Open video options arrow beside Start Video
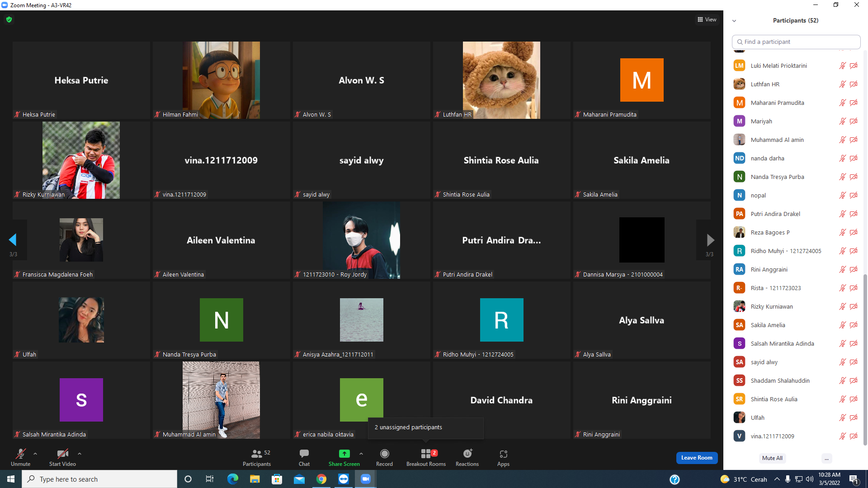868x488 pixels. (80, 454)
